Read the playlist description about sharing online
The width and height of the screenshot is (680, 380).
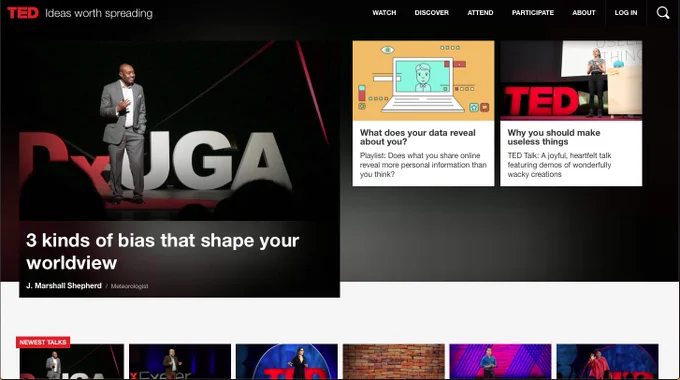click(423, 165)
